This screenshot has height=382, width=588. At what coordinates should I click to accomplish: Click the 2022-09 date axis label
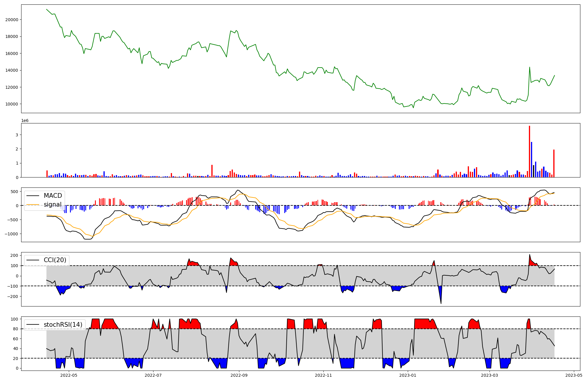click(239, 375)
